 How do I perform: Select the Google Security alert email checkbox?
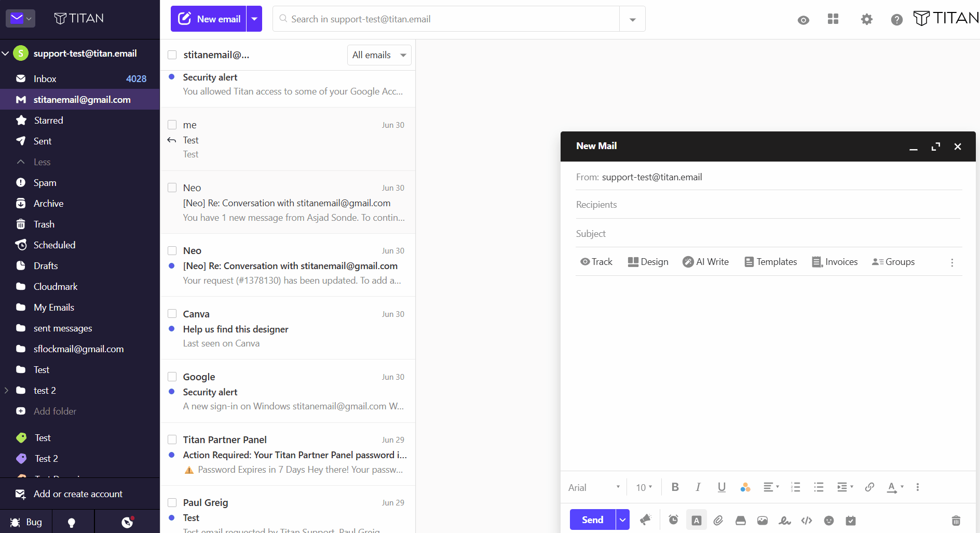172,377
